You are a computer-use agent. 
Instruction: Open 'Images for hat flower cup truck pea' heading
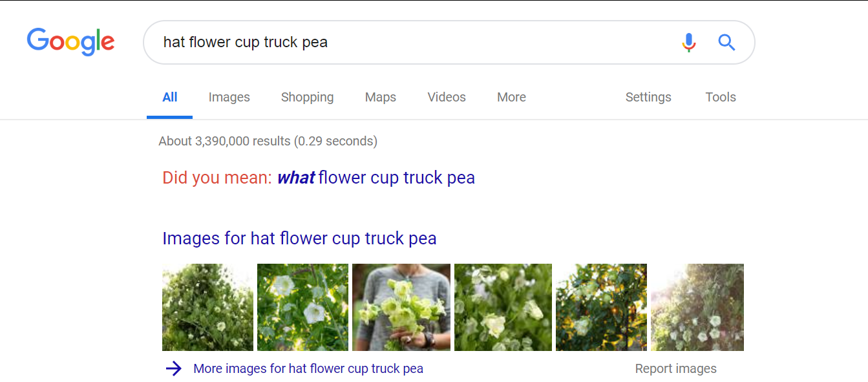(299, 239)
